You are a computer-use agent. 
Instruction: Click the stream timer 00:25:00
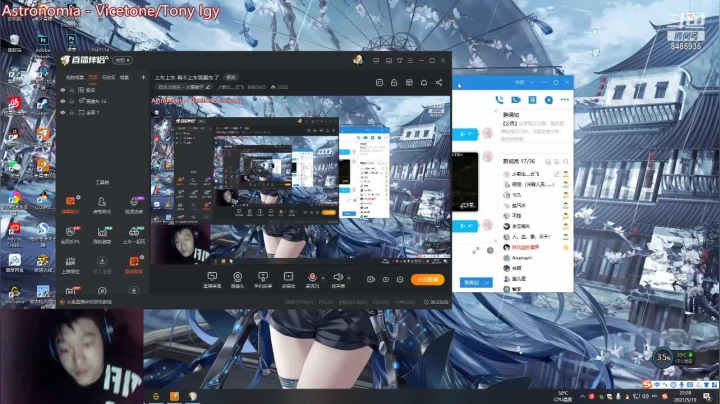436,302
